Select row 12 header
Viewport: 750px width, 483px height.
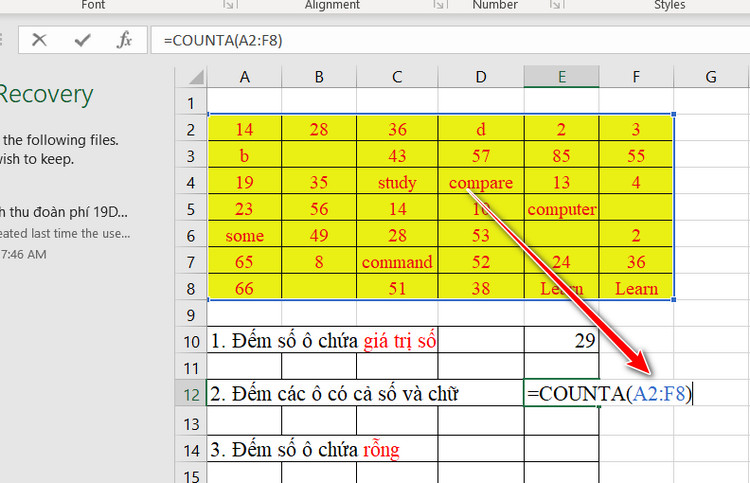(x=190, y=393)
